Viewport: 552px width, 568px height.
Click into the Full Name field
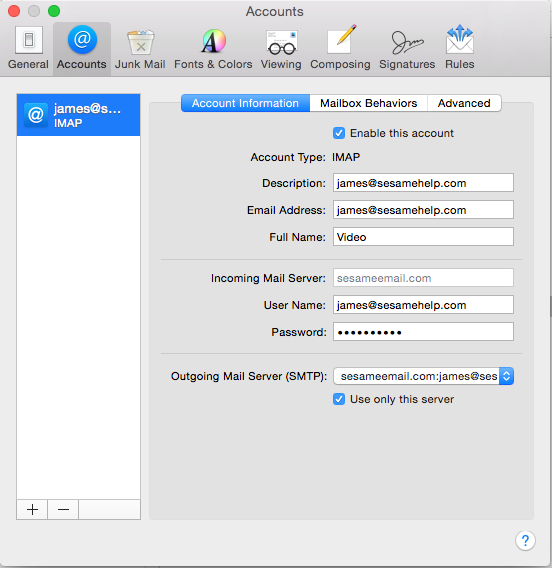(423, 237)
